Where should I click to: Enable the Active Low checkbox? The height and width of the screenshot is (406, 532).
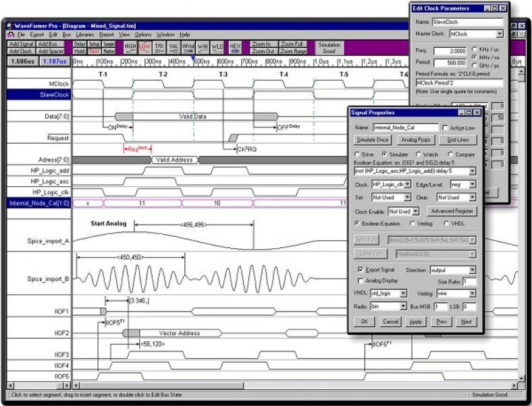tap(445, 127)
